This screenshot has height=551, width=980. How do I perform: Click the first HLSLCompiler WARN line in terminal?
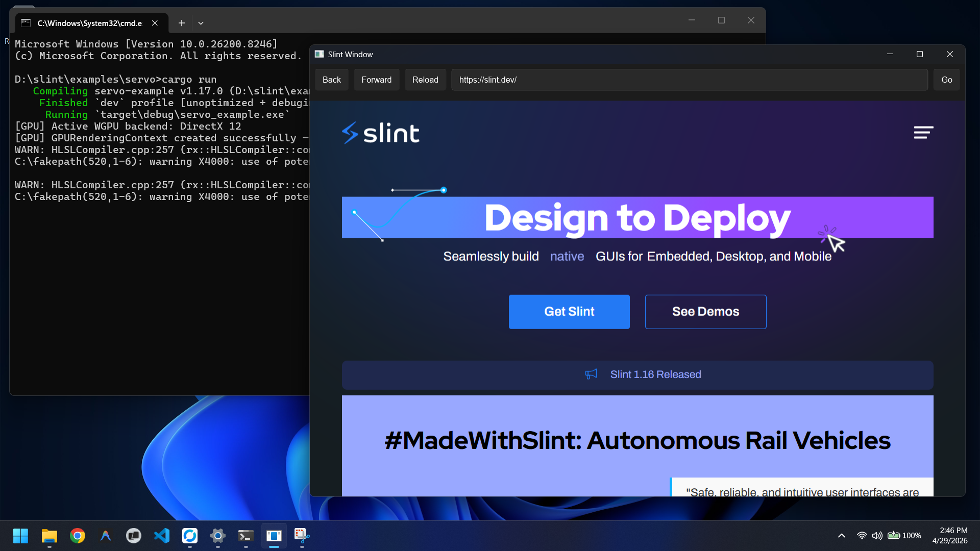tap(162, 149)
